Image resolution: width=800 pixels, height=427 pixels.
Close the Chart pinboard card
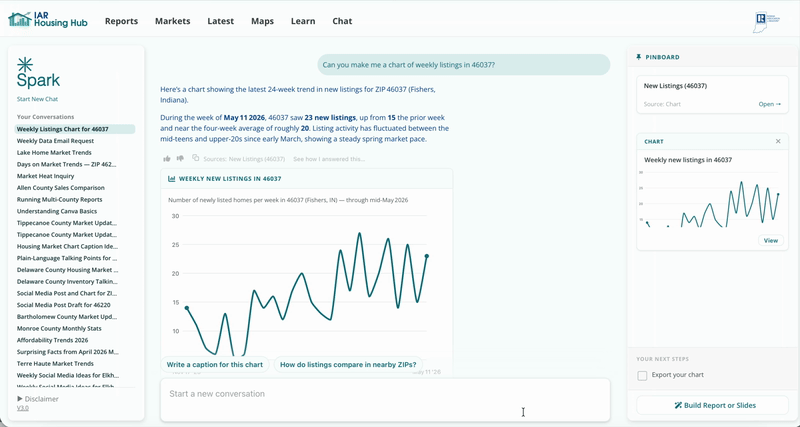[778, 141]
